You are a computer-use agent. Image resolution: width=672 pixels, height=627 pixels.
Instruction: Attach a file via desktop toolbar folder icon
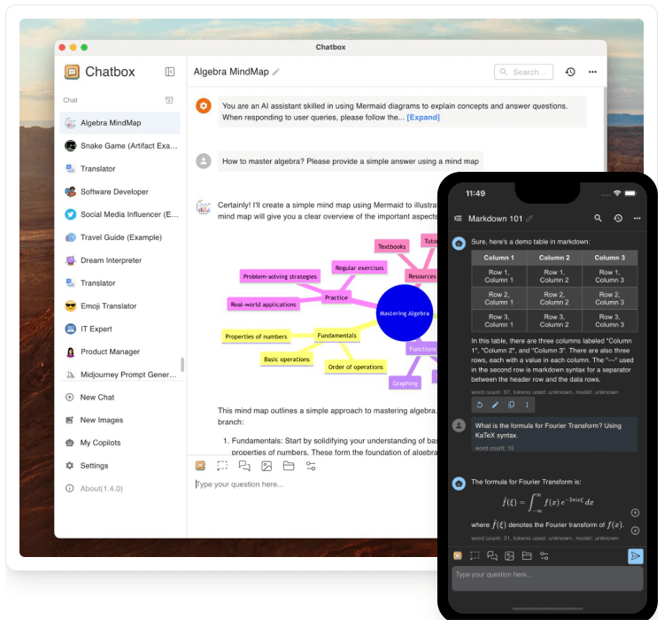pyautogui.click(x=289, y=467)
